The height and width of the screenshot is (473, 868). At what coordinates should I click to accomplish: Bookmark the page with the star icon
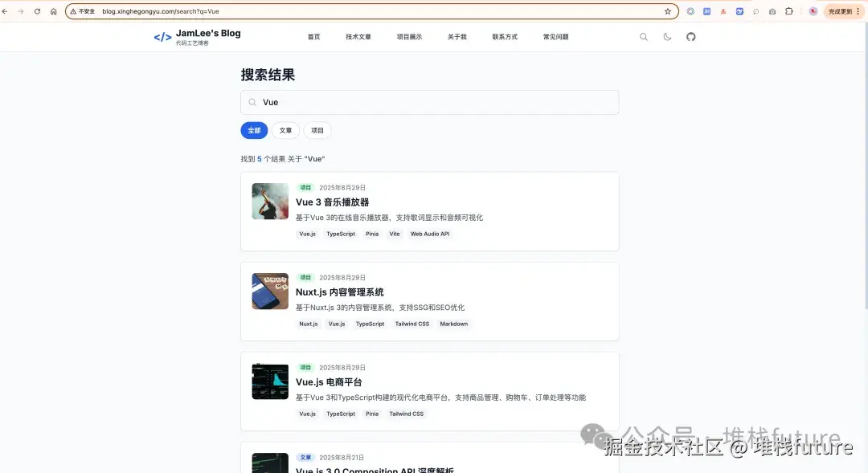click(668, 11)
